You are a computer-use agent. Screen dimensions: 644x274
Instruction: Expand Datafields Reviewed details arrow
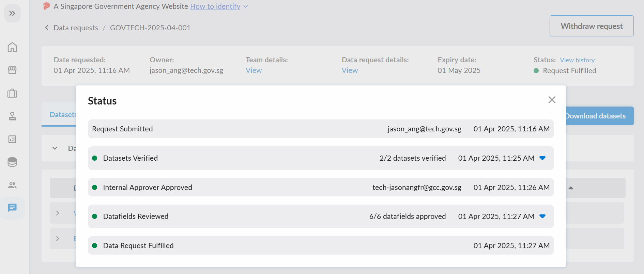coord(543,216)
